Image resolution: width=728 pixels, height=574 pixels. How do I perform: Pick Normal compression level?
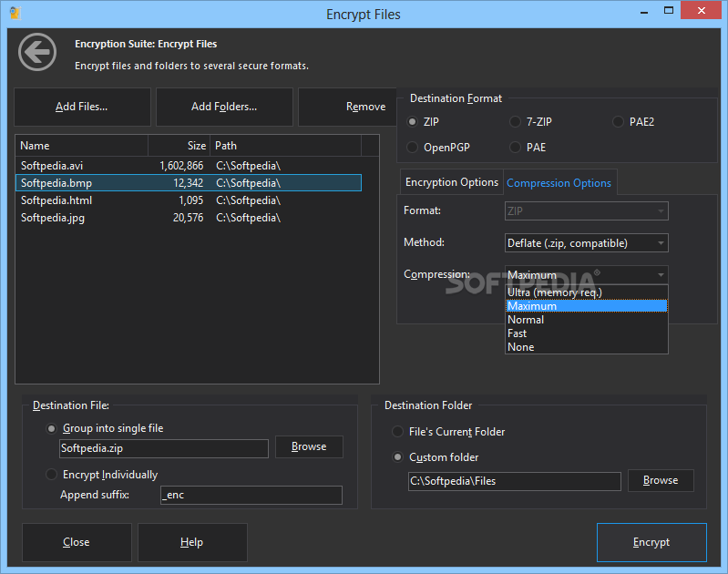(x=587, y=320)
